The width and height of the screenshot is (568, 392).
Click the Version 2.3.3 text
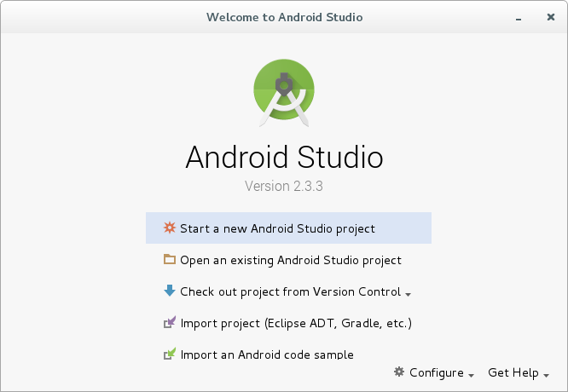coord(284,186)
